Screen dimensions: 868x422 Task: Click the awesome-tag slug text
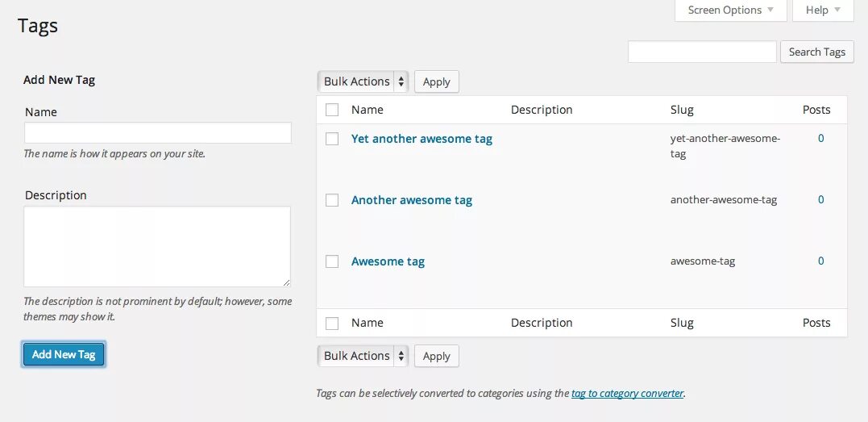[x=703, y=261]
